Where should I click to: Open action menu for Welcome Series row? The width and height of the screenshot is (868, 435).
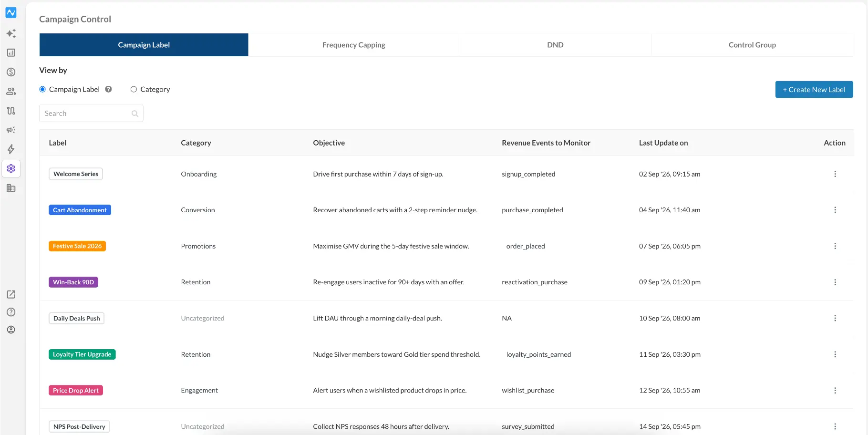pyautogui.click(x=835, y=174)
